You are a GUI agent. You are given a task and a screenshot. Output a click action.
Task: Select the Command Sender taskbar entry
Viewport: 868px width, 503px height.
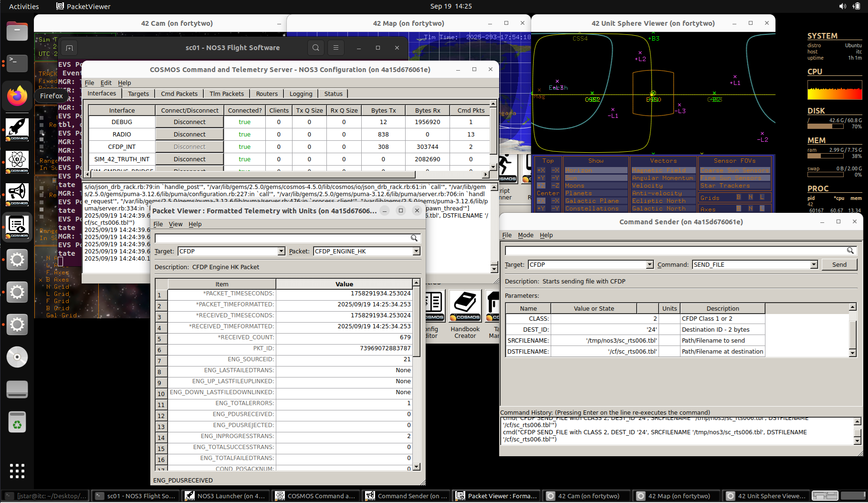(x=406, y=496)
